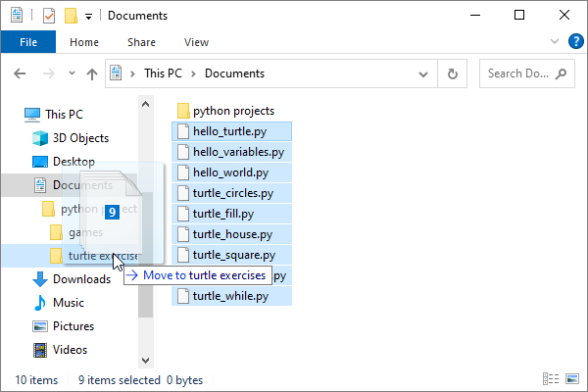Switch to Large icons view in status bar

pyautogui.click(x=572, y=379)
